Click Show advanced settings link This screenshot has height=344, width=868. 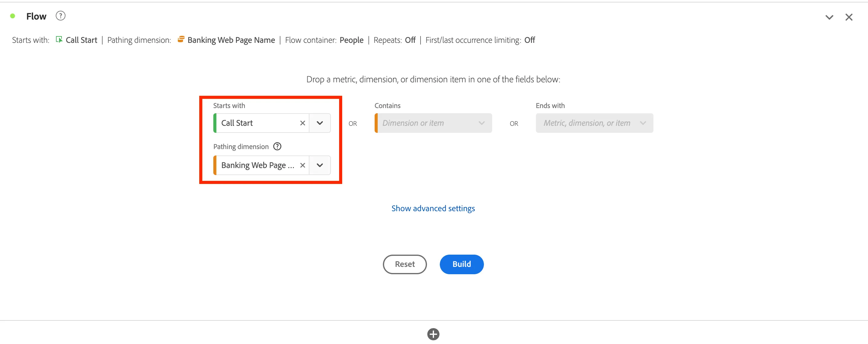pos(433,208)
